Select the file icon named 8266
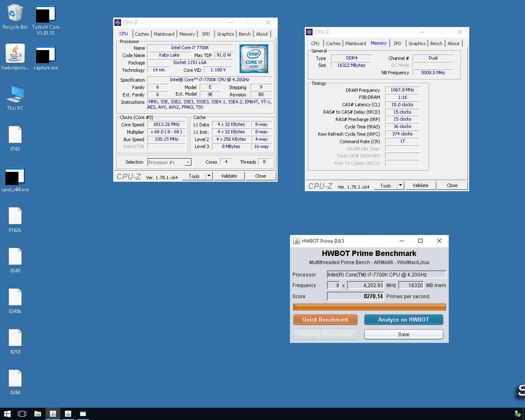This screenshot has width=525, height=420. tap(15, 382)
